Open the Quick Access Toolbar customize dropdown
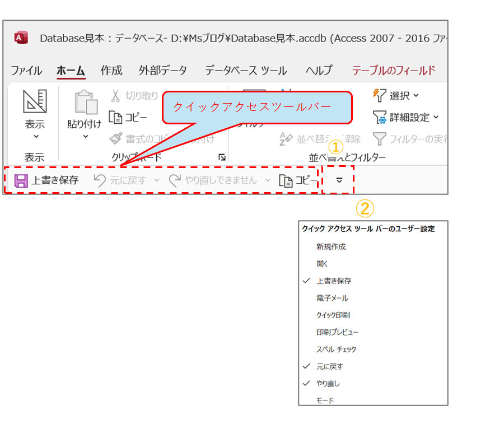The image size is (504, 424). click(339, 180)
